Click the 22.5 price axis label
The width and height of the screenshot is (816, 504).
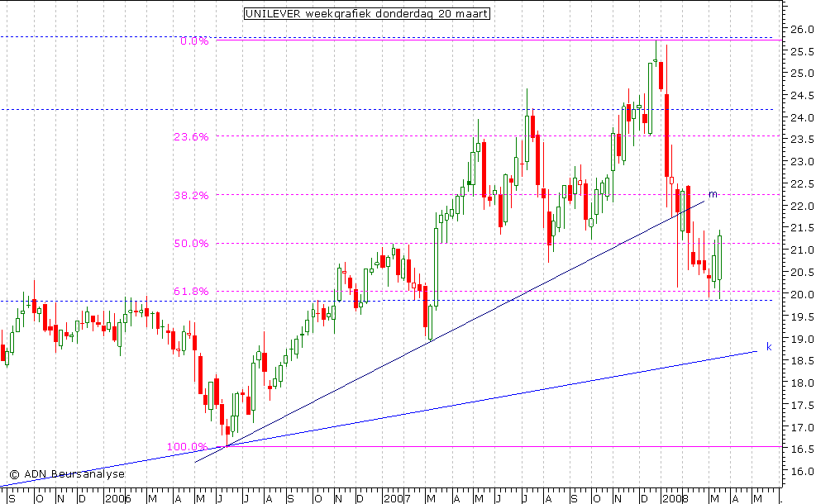pos(802,184)
